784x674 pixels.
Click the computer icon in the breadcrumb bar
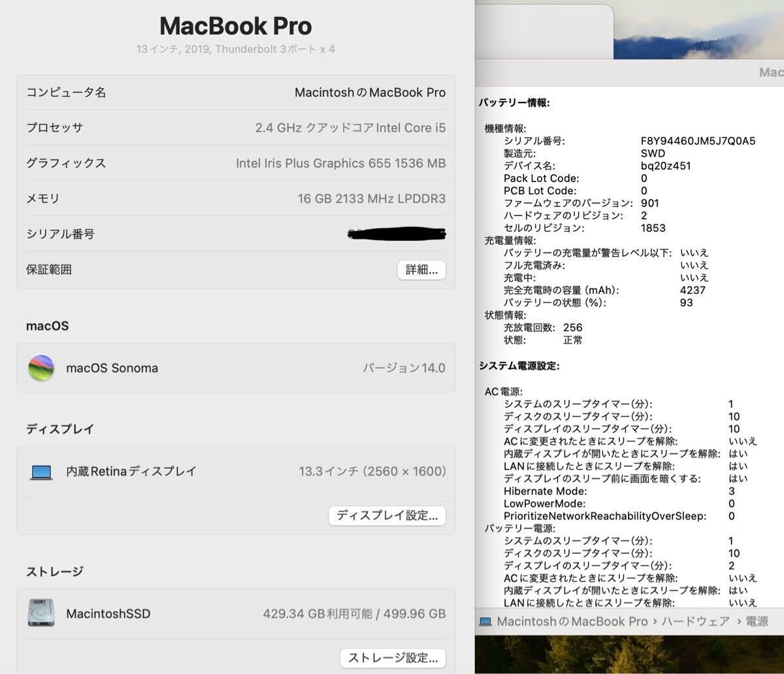pyautogui.click(x=486, y=621)
